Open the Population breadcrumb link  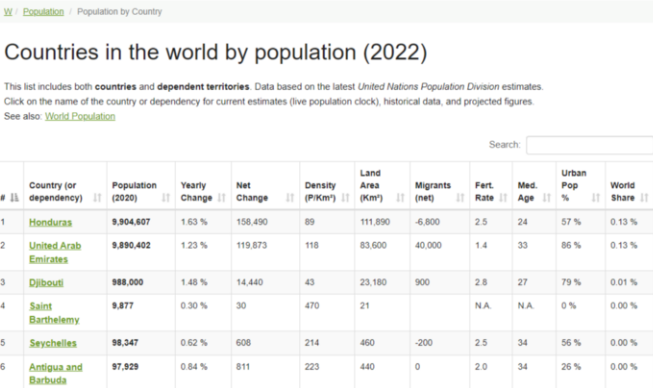click(43, 12)
